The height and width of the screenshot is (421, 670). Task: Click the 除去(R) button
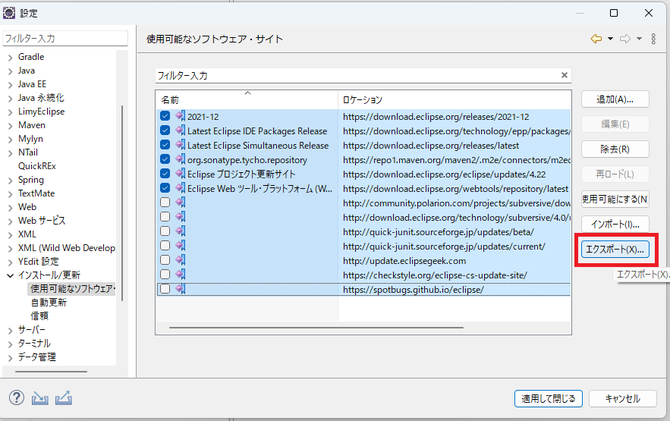pos(615,149)
